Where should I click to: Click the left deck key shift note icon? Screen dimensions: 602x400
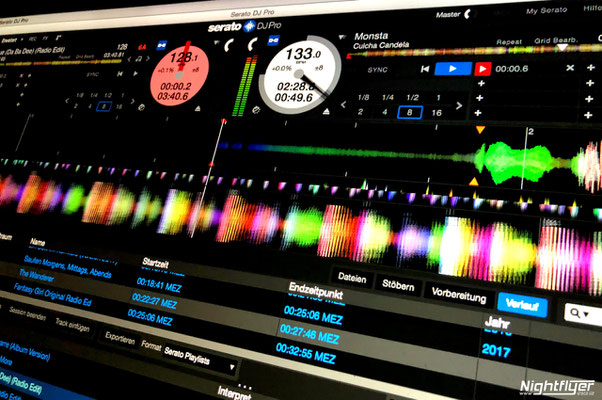[138, 59]
